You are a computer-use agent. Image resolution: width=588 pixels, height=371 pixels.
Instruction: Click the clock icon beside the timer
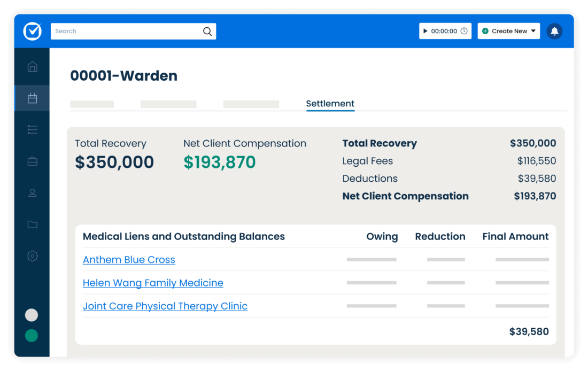click(x=465, y=31)
